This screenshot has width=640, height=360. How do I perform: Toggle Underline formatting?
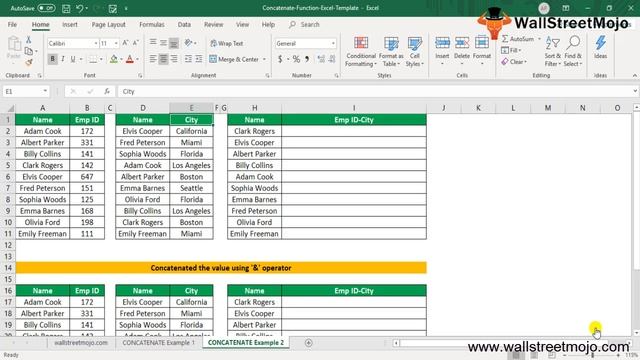click(x=73, y=59)
